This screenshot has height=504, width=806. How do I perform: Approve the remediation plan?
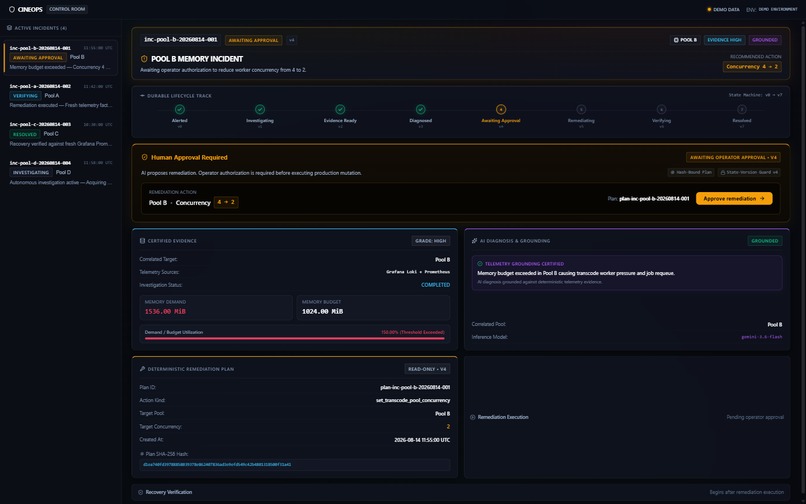734,199
